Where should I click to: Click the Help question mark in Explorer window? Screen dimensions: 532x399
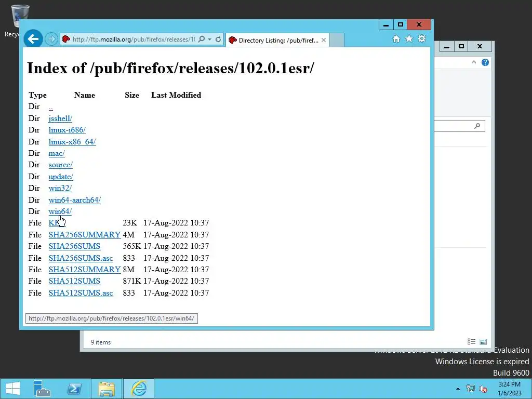[485, 62]
